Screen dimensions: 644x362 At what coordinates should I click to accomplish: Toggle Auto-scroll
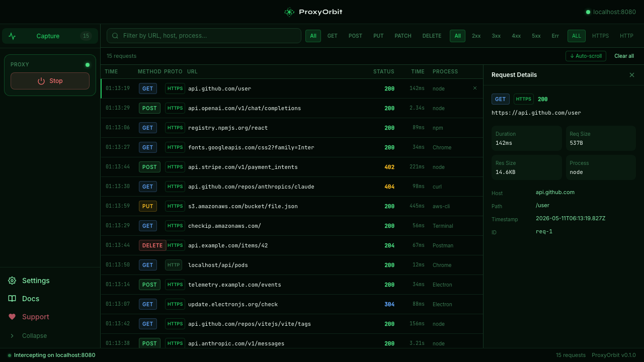(x=586, y=56)
